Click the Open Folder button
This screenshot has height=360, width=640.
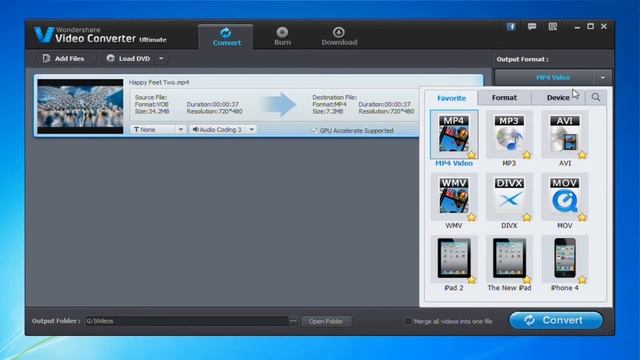[326, 321]
